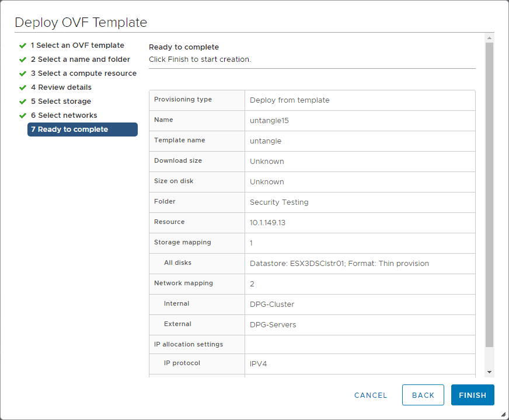Click the checkmark beside Select a compute resource

23,73
